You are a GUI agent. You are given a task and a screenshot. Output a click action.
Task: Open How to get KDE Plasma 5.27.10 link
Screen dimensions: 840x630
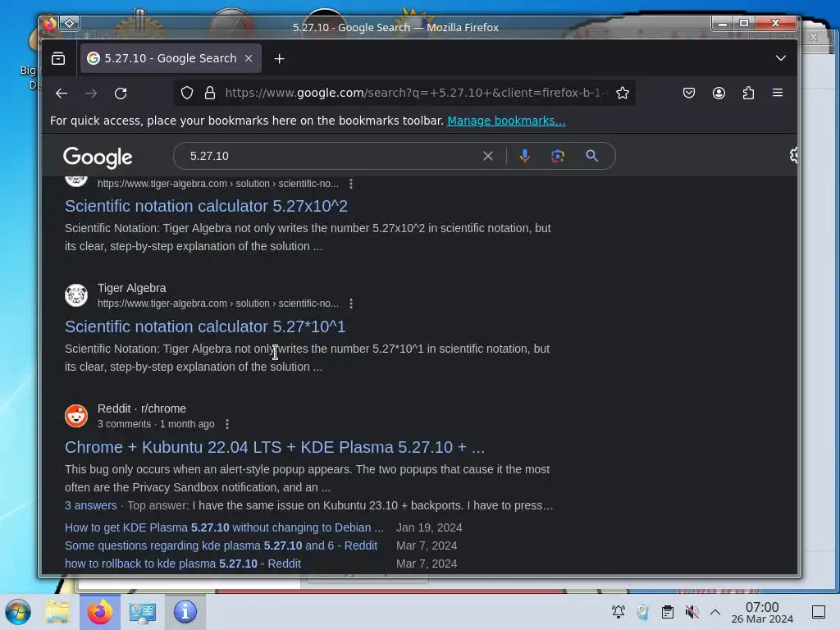click(224, 527)
